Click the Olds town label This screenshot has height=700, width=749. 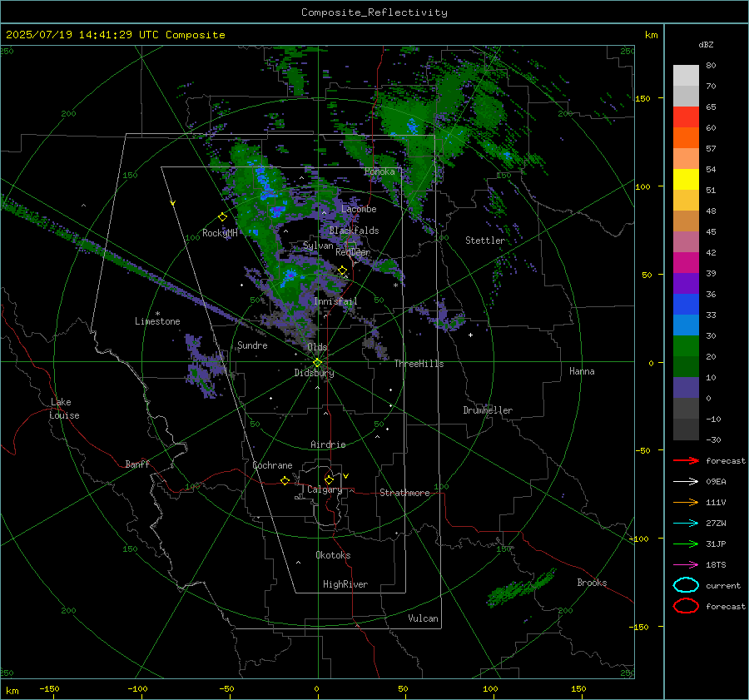[x=317, y=347]
